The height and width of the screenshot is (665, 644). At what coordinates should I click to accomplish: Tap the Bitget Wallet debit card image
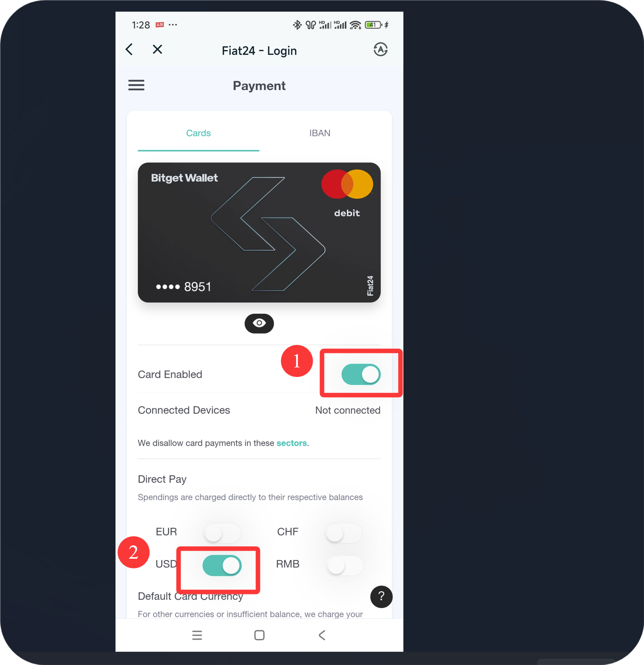(x=259, y=233)
